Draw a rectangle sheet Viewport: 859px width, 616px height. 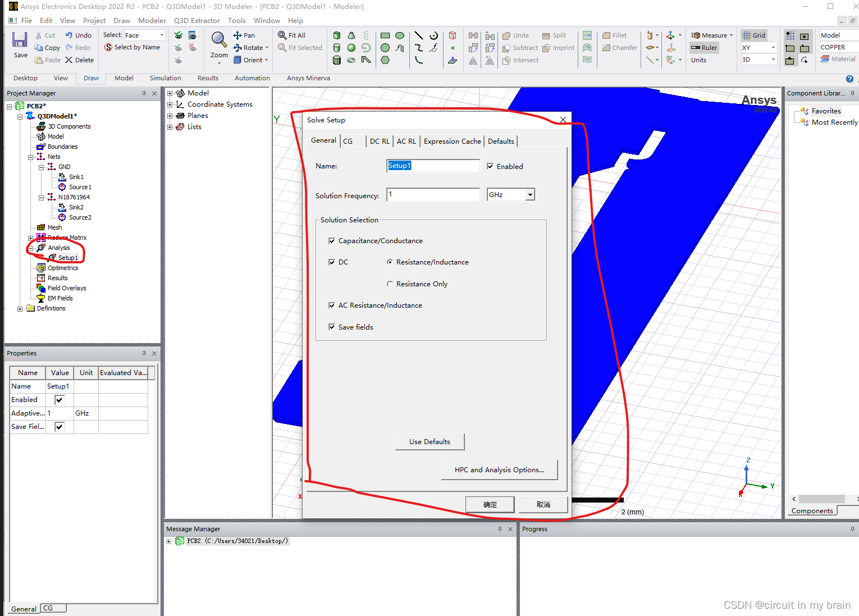pyautogui.click(x=385, y=35)
